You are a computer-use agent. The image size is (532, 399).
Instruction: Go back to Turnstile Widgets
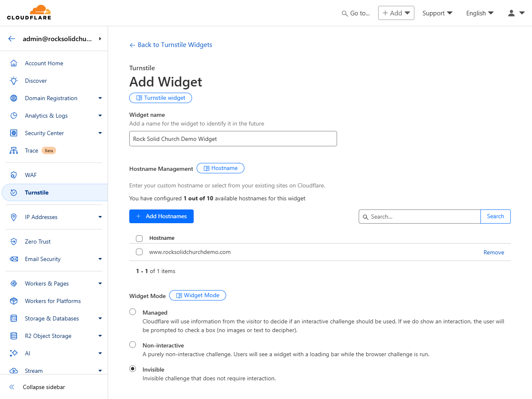tap(171, 45)
